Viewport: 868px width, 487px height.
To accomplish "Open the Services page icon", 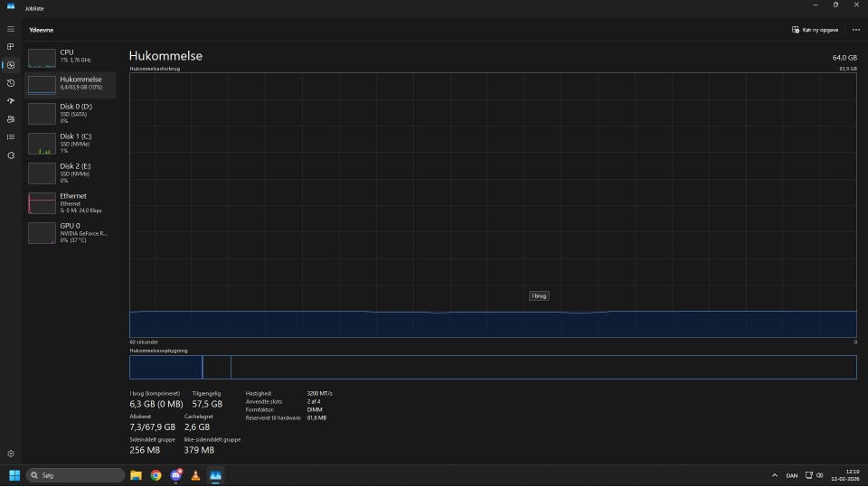I will point(11,155).
